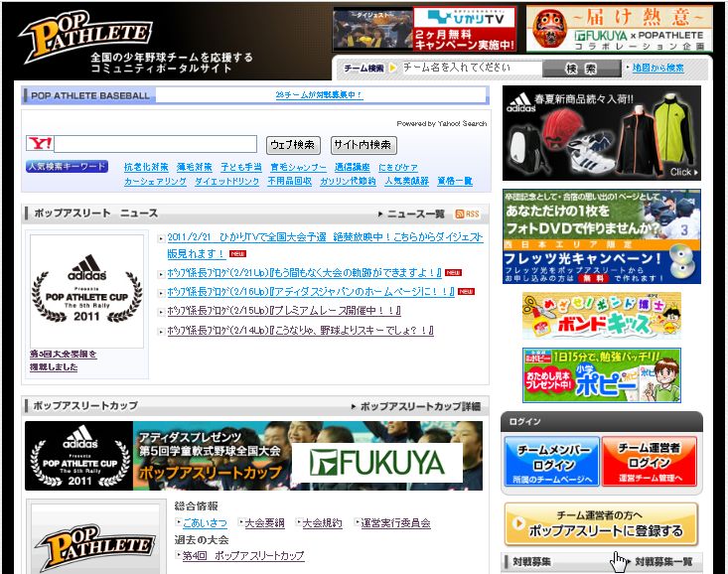Open 対戦募集一覧 link
Screen dimensions: 728x574
[663, 561]
